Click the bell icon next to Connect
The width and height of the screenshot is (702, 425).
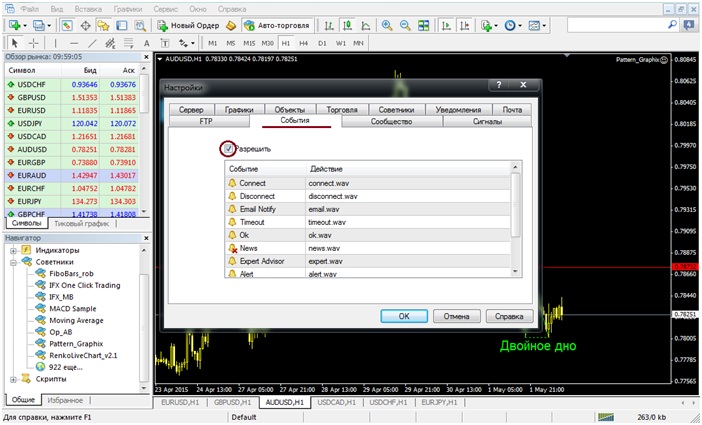[234, 183]
